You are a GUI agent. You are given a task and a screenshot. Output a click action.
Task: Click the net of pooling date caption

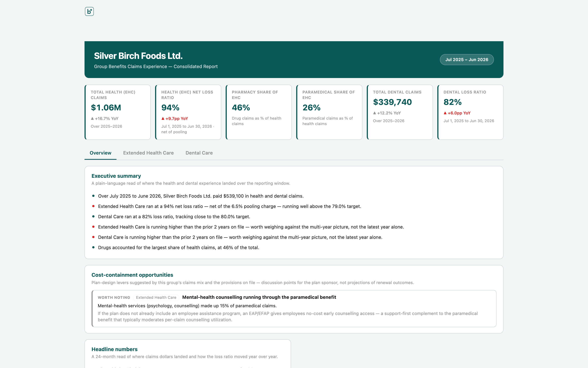click(x=188, y=129)
